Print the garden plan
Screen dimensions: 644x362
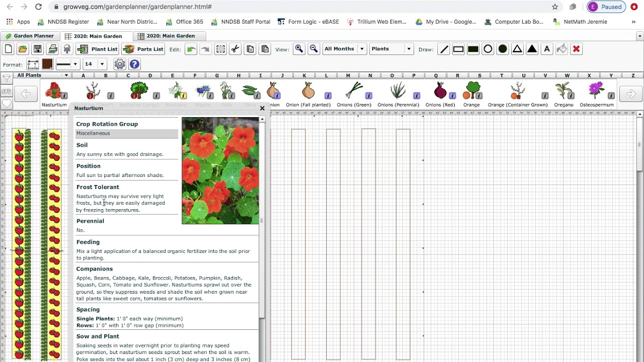click(x=52, y=49)
